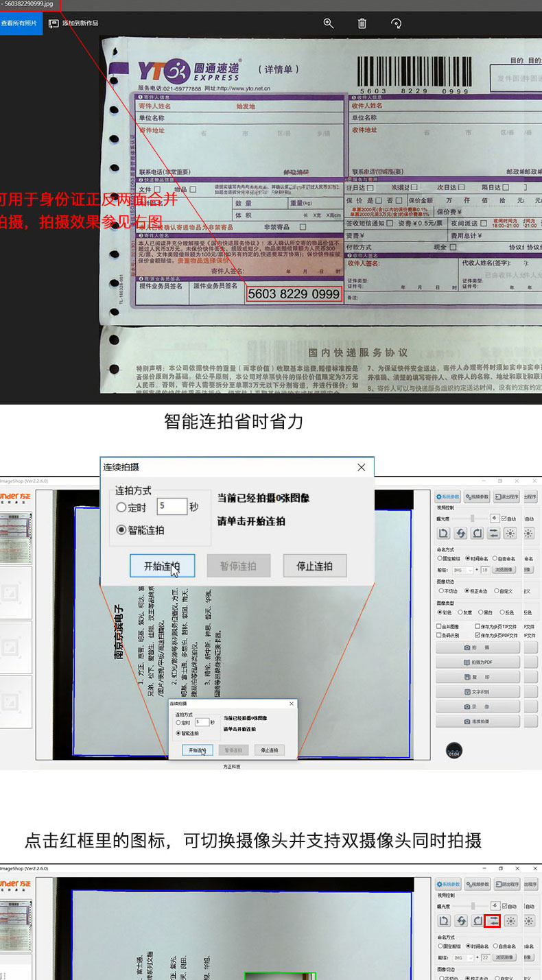Click the 拍摄为PDF button

click(478, 662)
